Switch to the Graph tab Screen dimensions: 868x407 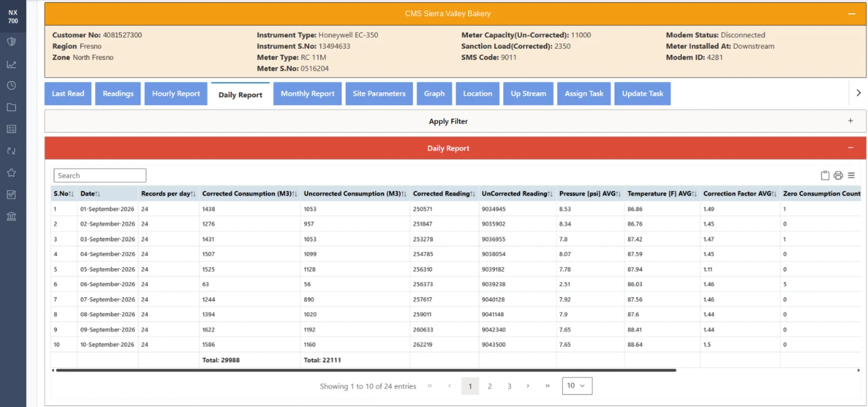coord(434,94)
